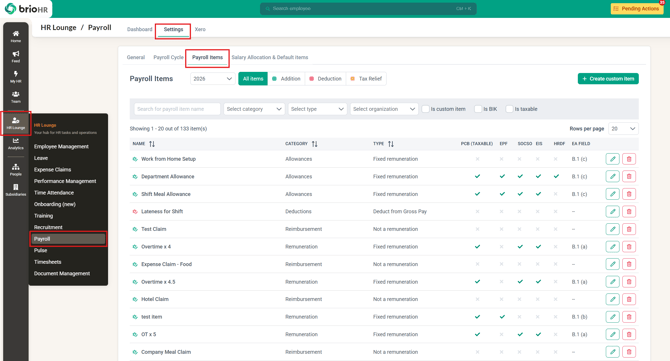Viewport: 670px width, 361px height.
Task: Check the Is custom item checkbox
Action: point(426,109)
